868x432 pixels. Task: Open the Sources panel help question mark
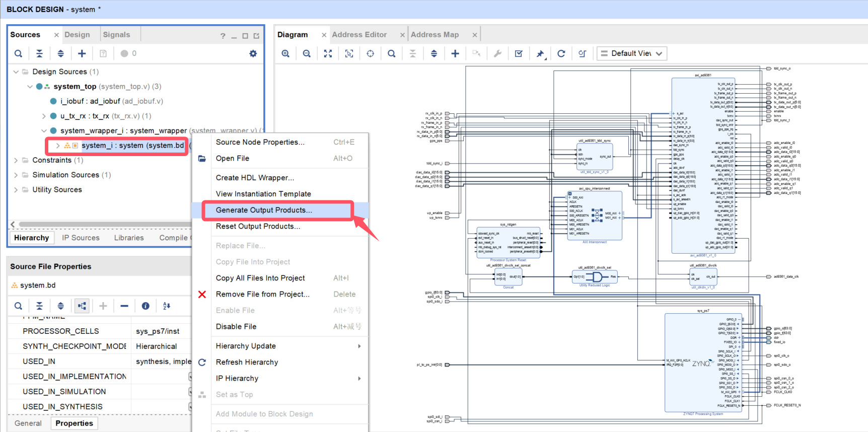click(223, 36)
